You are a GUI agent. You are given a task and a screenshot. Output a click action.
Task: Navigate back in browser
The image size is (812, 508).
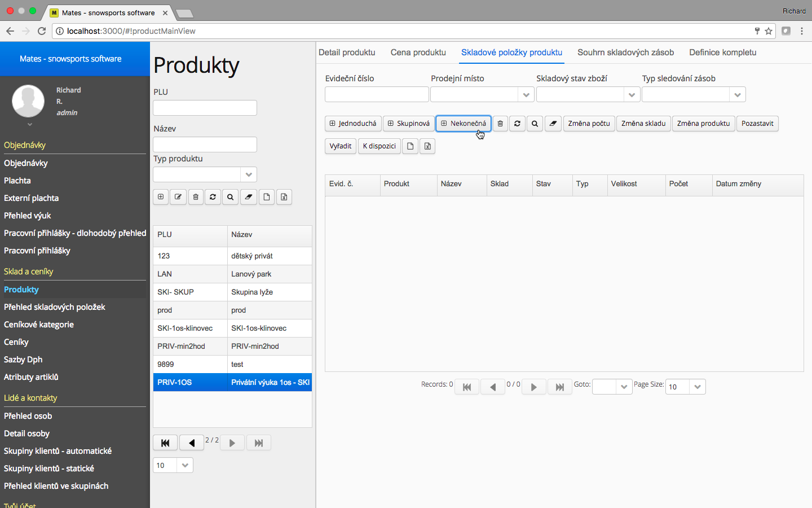[10, 31]
